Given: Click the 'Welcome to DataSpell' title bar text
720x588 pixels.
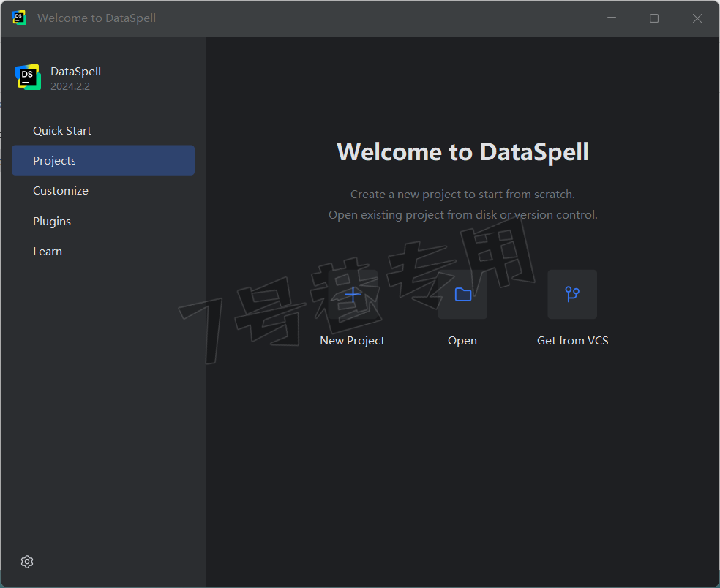Looking at the screenshot, I should [97, 18].
